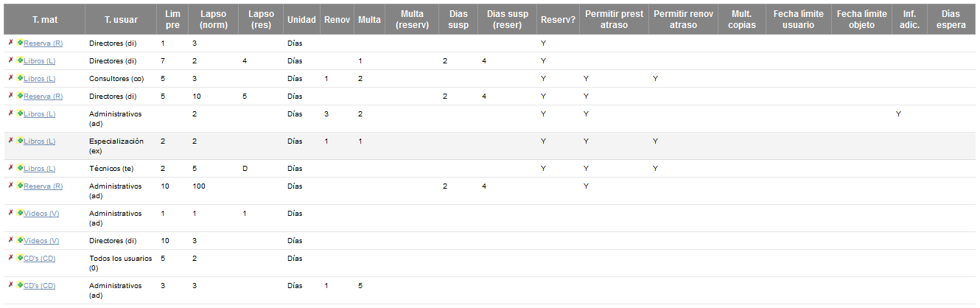Delete the Reserva rule with 100 lapso
The height and width of the screenshot is (308, 980).
10,186
